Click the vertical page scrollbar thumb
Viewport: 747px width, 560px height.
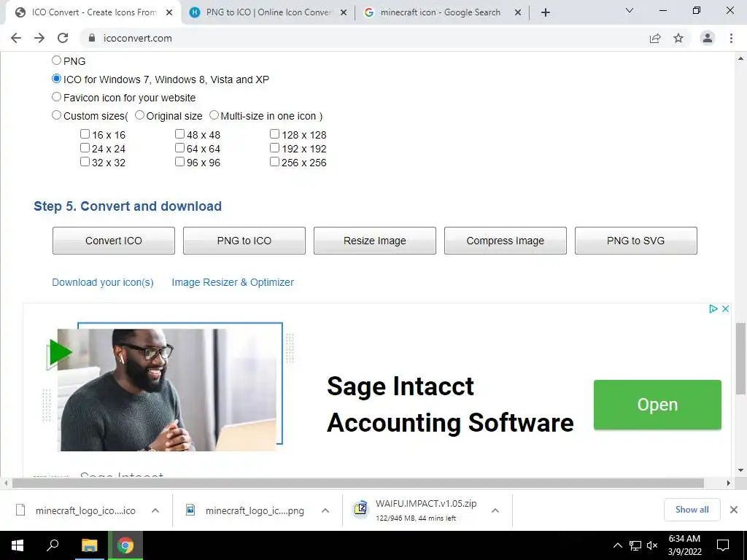coord(740,359)
